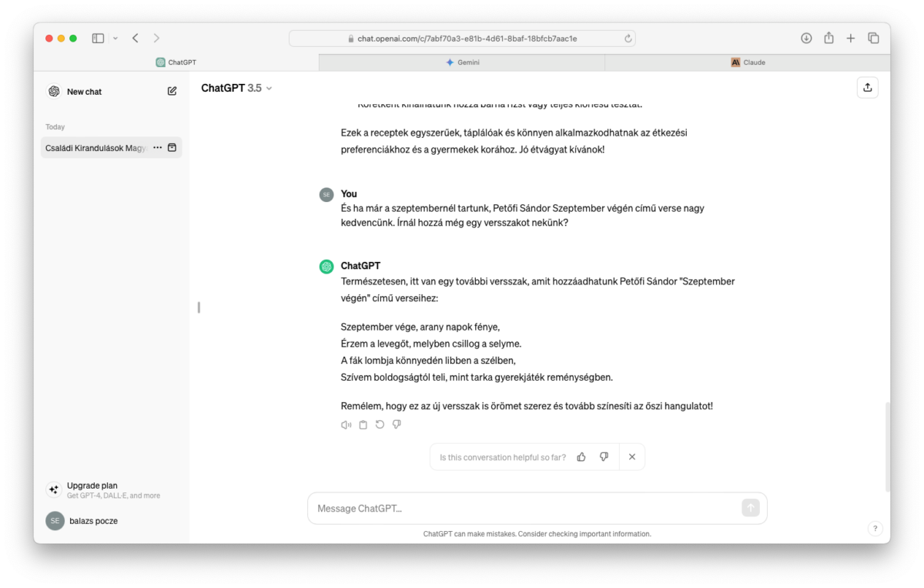Dismiss the conversation feedback prompt
The image size is (924, 588).
pos(632,457)
